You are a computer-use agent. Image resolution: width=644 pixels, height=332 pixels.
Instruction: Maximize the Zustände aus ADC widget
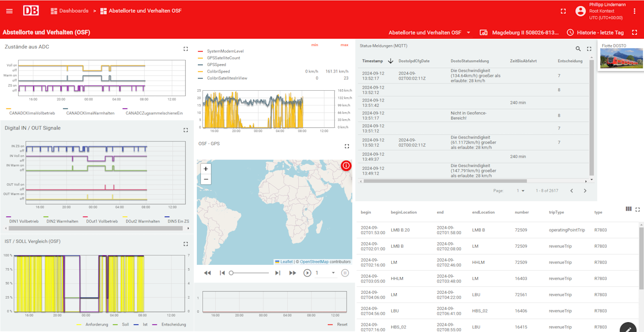coord(186,48)
